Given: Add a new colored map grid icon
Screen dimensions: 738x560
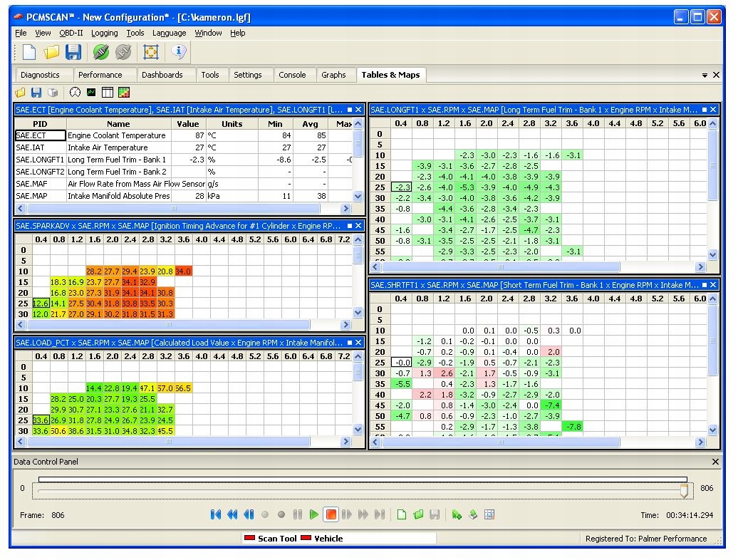Looking at the screenshot, I should coord(124,93).
